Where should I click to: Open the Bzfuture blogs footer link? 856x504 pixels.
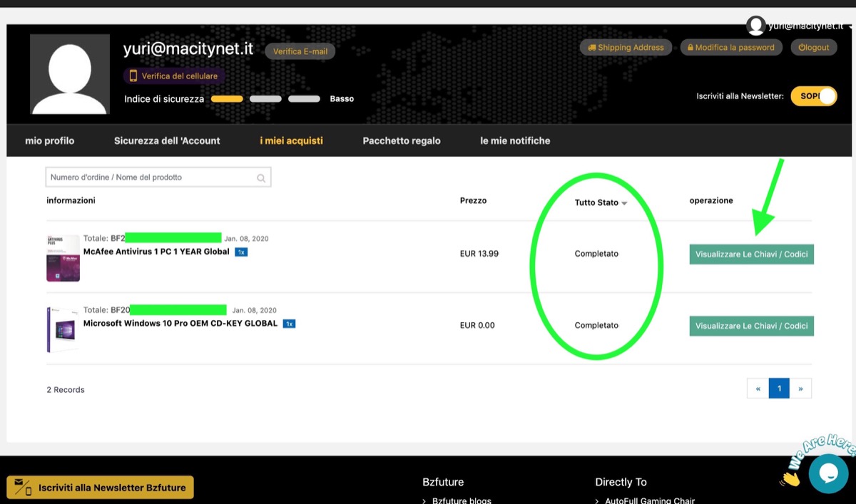coord(462,500)
